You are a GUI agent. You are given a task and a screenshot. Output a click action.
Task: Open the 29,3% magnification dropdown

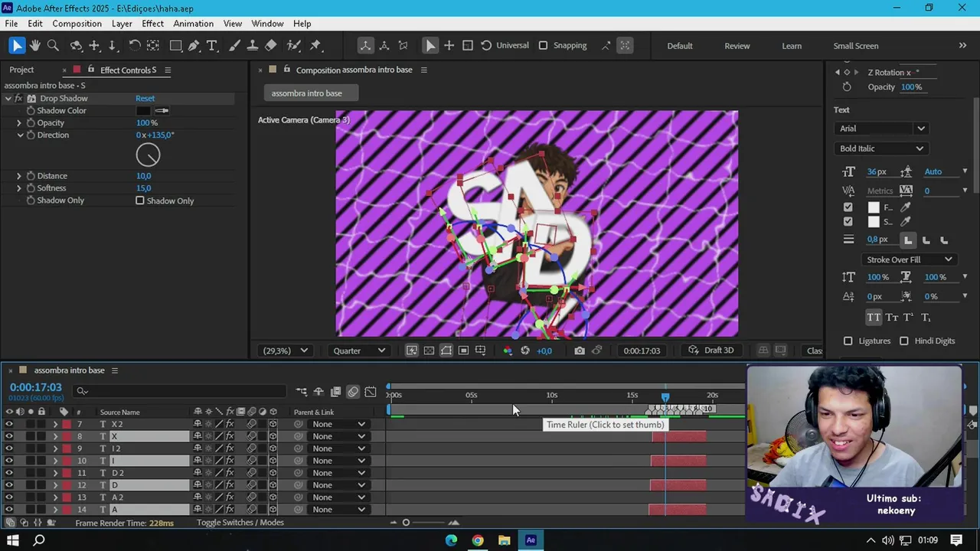pos(285,350)
